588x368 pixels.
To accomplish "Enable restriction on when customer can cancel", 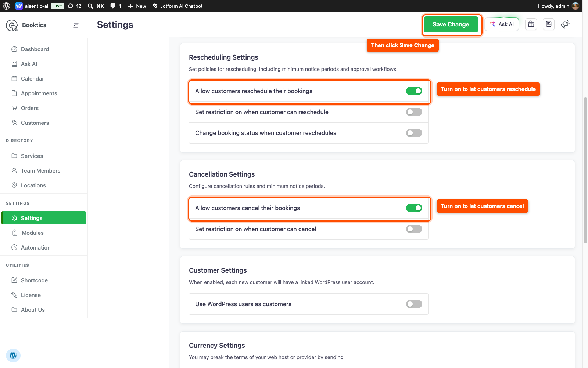I will [414, 229].
